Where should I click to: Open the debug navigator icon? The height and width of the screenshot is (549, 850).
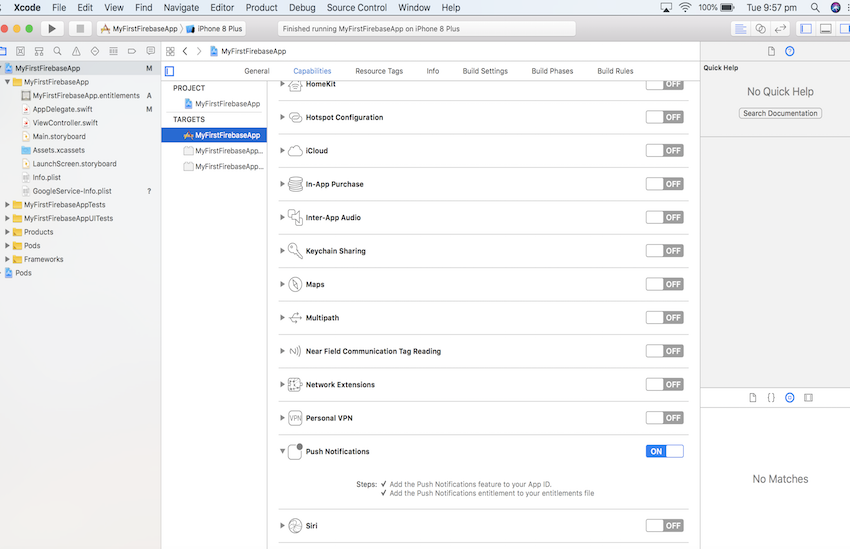(x=113, y=51)
